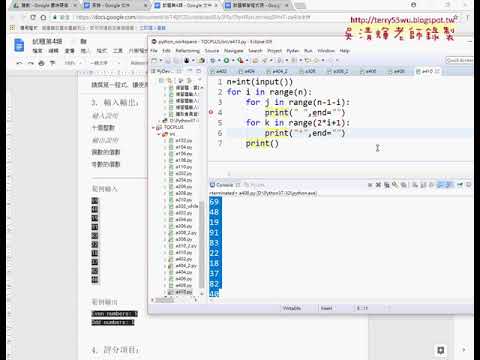480x360 pixels.
Task: Switch to the a406 editor tab
Action: click(369, 71)
